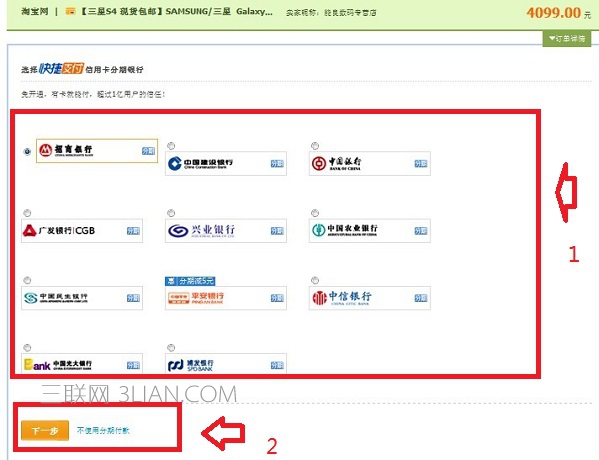Click the 分期 badge on 中国民生银行 card

133,298
